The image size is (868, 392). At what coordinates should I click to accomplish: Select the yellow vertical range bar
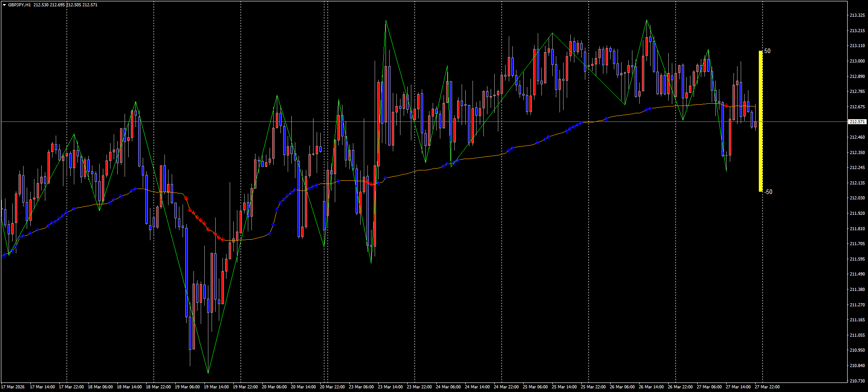point(761,121)
